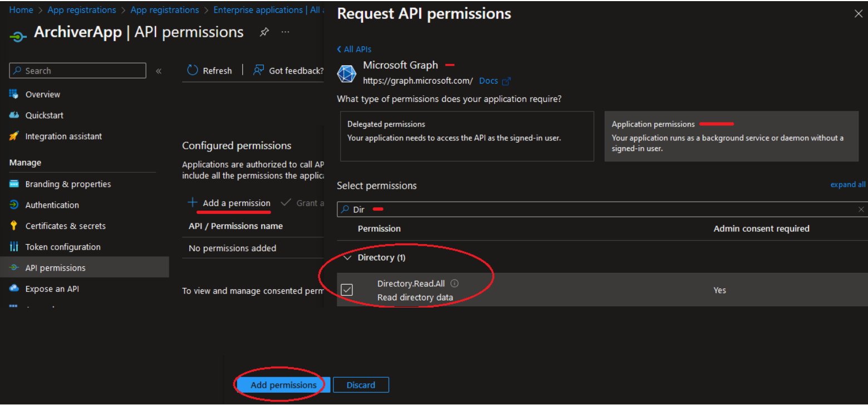Screen dimensions: 868x405
Task: Click the Token configuration bars icon
Action: point(14,247)
